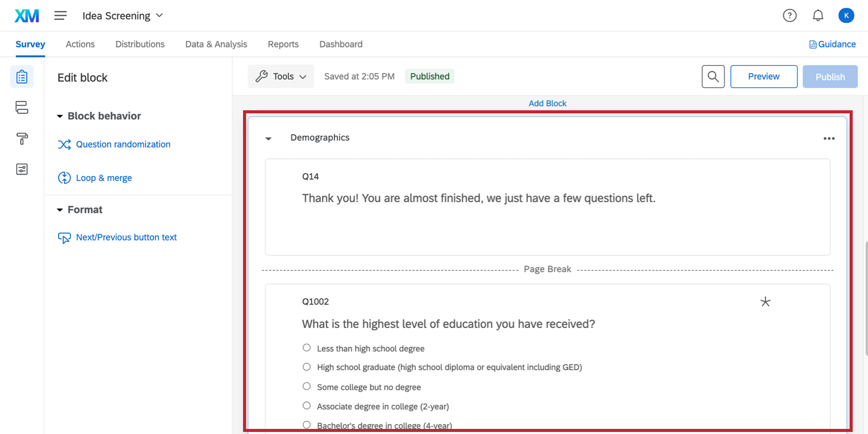This screenshot has height=434, width=868.
Task: Click the search magnifier icon
Action: 713,77
